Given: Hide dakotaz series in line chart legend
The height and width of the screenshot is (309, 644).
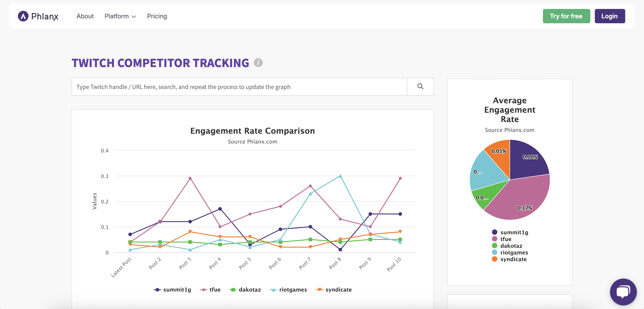Looking at the screenshot, I should coord(245,290).
